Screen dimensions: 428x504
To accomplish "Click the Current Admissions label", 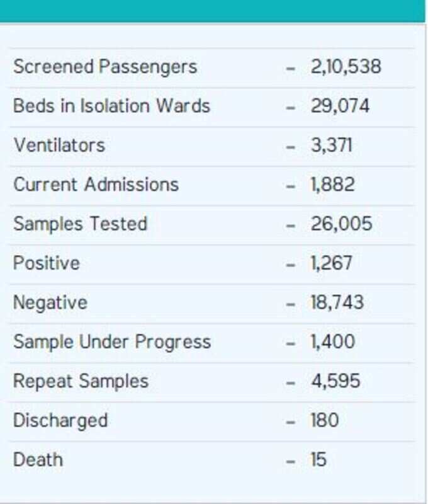I will coord(96,185).
